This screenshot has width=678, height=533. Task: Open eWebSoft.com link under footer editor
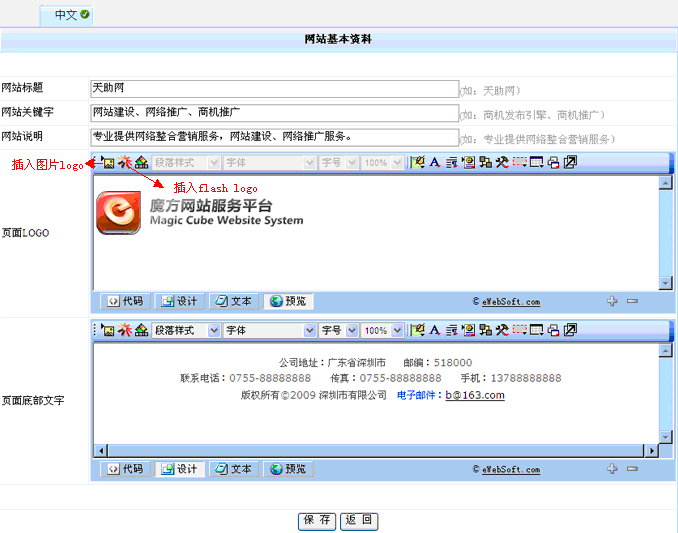511,469
